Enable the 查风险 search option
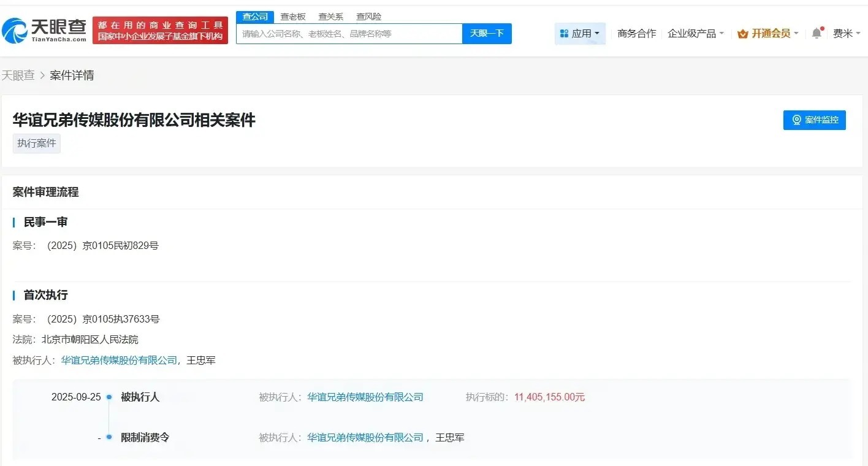Image resolution: width=868 pixels, height=466 pixels. click(x=368, y=17)
